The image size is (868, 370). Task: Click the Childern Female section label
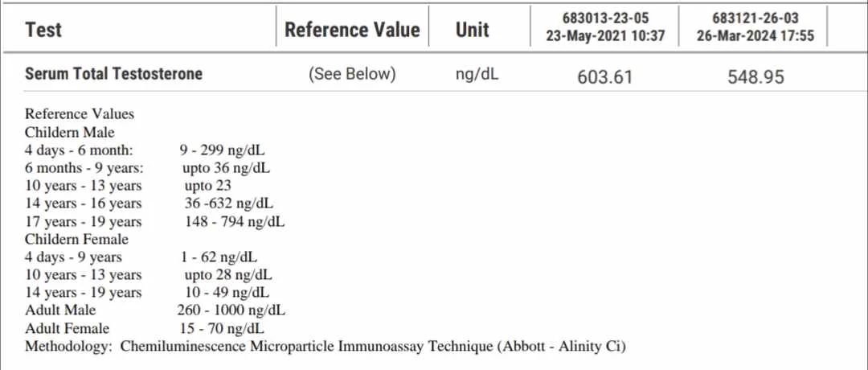coord(76,239)
